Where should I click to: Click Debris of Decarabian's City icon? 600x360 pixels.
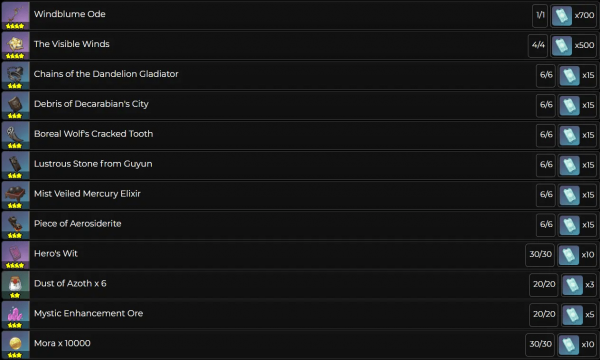tap(15, 105)
